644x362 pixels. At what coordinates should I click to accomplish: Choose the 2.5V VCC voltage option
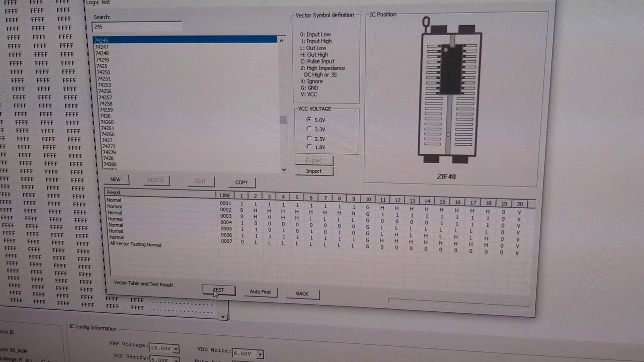[x=316, y=139]
